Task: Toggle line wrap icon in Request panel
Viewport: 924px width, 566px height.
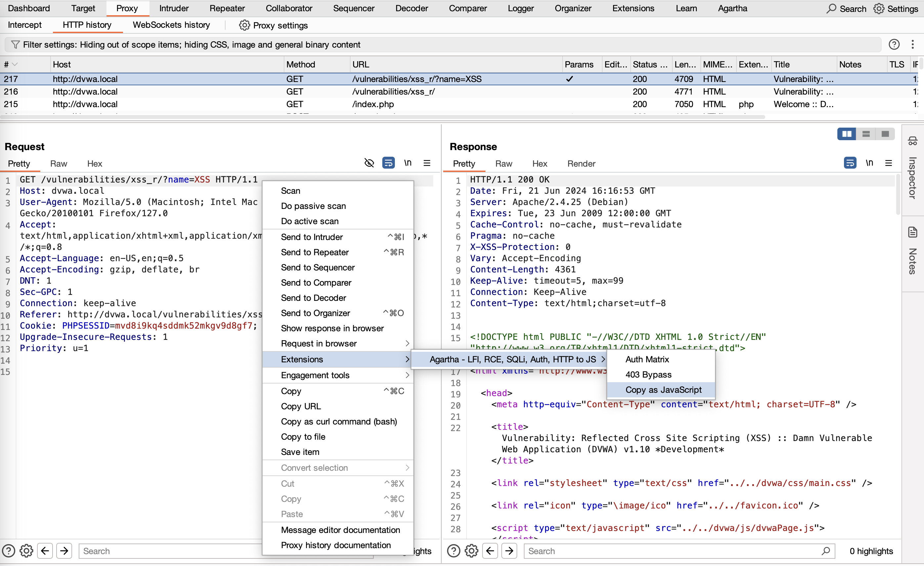Action: (388, 163)
